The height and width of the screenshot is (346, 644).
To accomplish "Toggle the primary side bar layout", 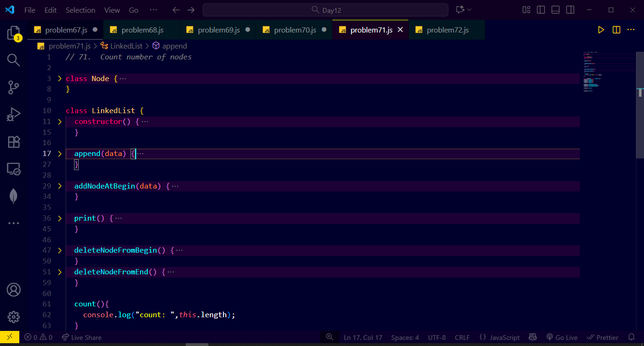I will 541,10.
